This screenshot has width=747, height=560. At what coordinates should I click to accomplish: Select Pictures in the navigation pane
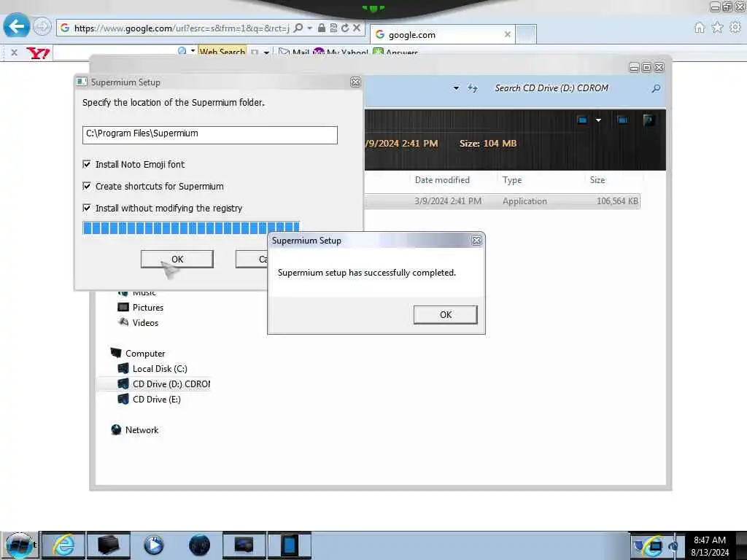point(147,308)
